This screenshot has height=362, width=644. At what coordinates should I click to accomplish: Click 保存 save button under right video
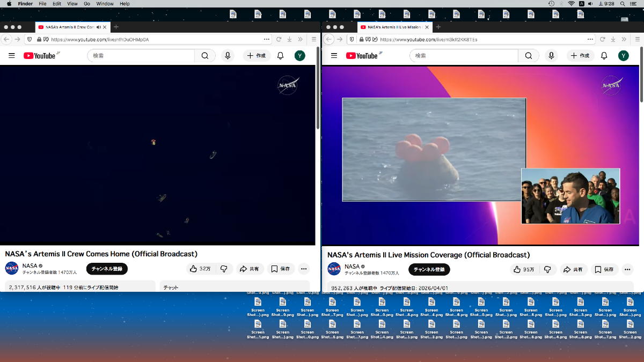[x=604, y=269]
